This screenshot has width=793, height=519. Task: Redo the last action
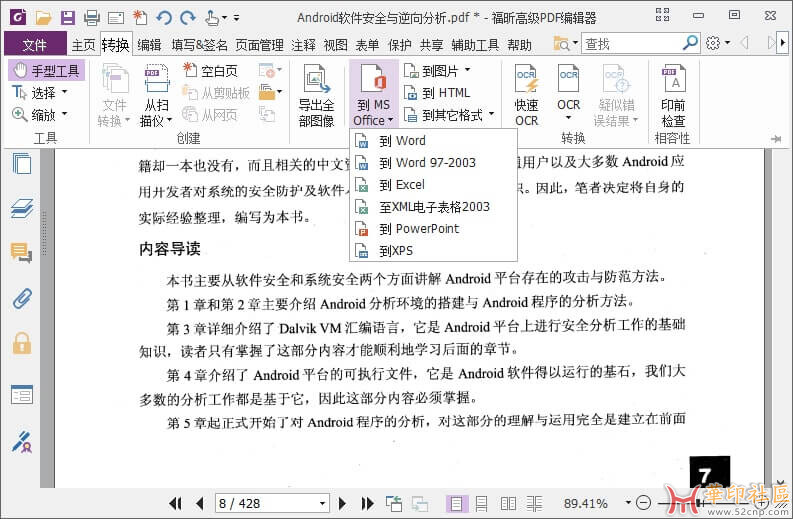click(188, 18)
